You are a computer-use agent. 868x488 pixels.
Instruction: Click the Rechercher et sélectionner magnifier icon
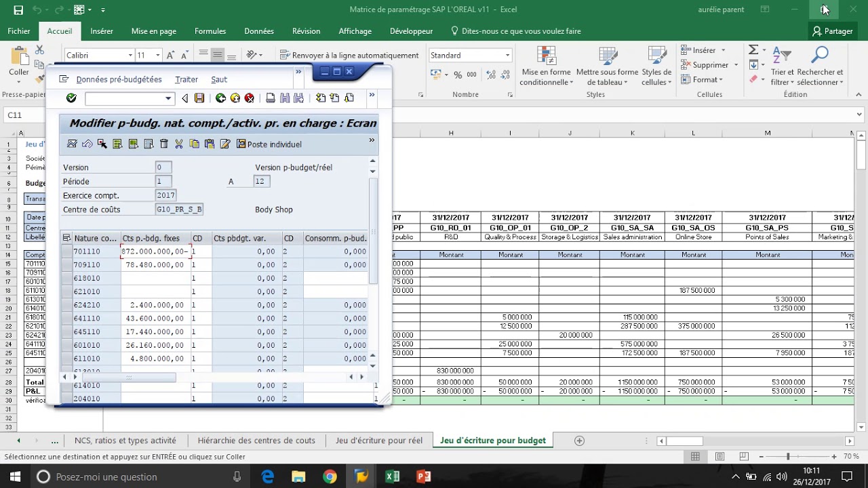coord(820,56)
